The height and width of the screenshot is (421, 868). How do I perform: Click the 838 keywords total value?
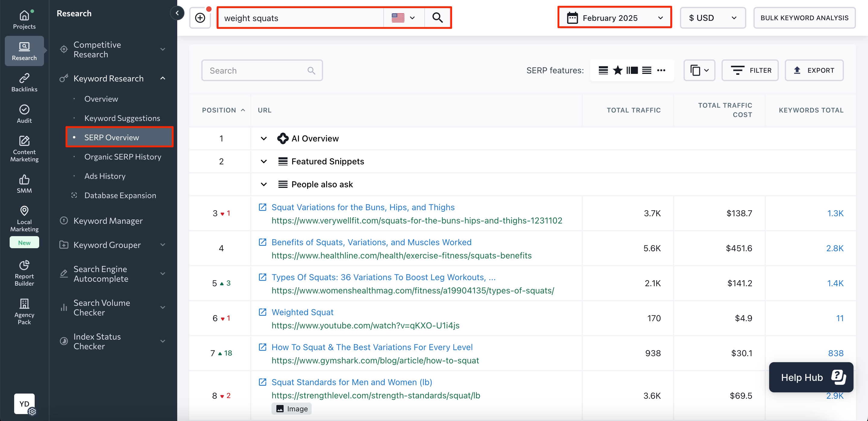pyautogui.click(x=836, y=353)
